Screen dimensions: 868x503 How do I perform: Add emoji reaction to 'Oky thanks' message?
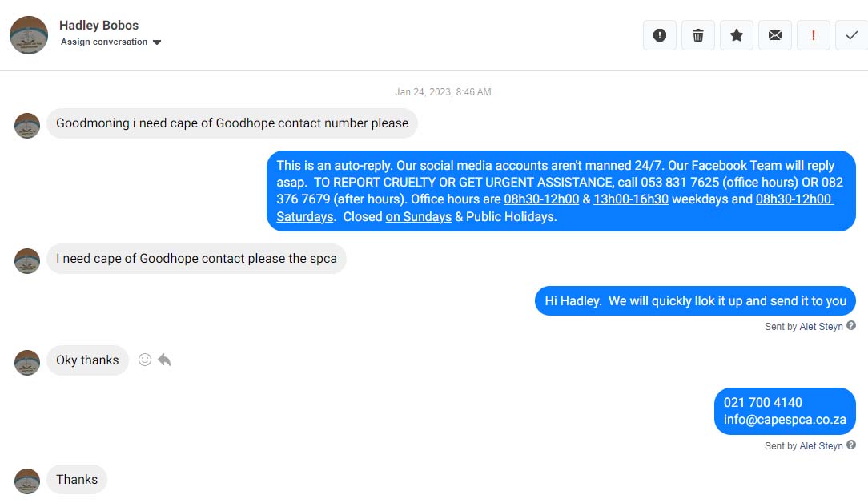coord(145,360)
